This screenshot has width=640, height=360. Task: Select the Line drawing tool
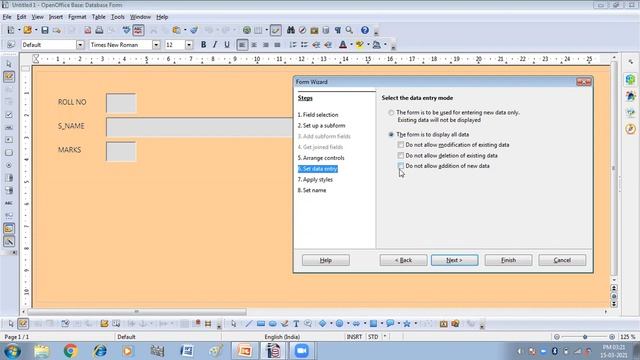coord(249,324)
